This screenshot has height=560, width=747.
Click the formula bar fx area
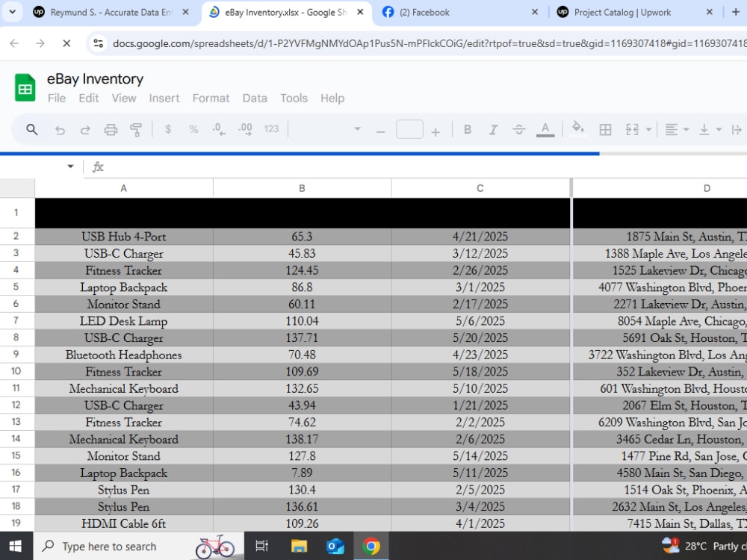tap(98, 167)
